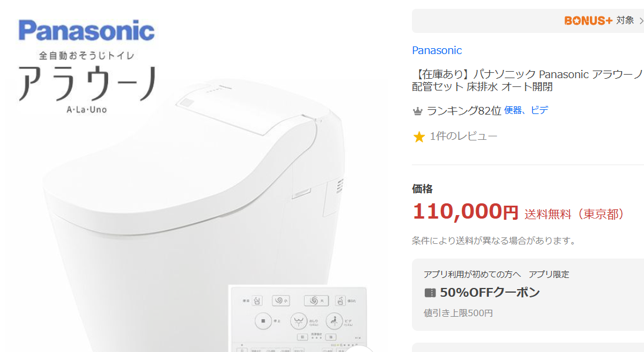Image resolution: width=644 pixels, height=352 pixels.
Task: Open the blue Panasonic brand link
Action: click(x=437, y=51)
